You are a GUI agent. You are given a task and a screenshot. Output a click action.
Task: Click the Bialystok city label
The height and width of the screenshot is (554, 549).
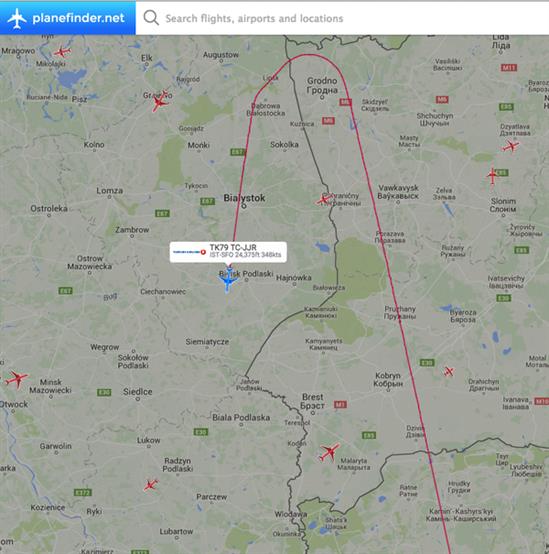point(244,198)
